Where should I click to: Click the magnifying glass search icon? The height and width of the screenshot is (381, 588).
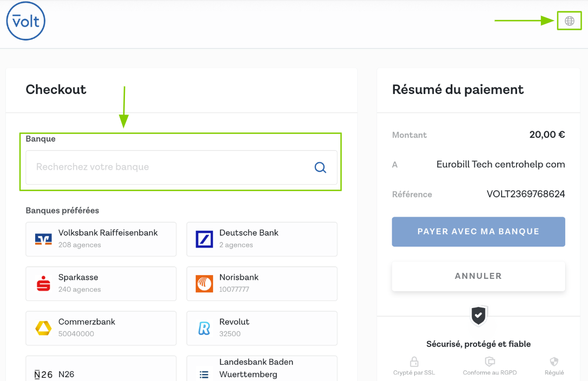click(320, 168)
